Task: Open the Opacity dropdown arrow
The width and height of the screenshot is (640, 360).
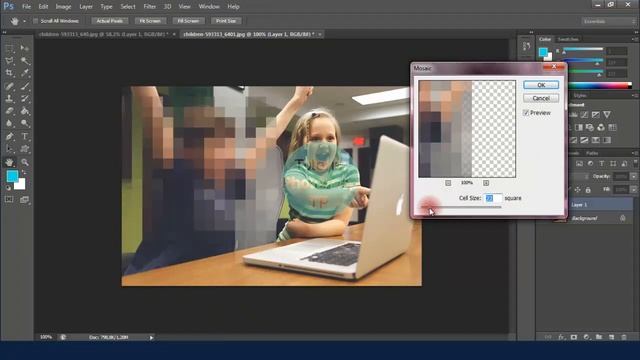Action: (x=633, y=177)
